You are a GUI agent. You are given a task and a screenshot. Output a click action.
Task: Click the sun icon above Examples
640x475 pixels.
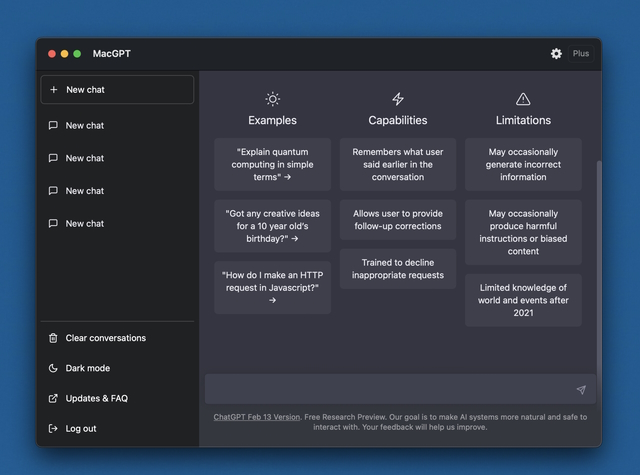pos(273,99)
